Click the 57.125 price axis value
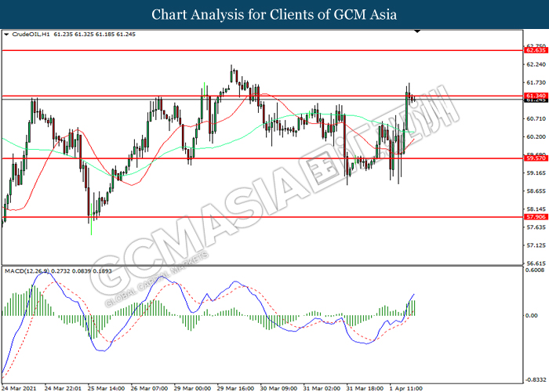This screenshot has height=392, width=549. (536, 245)
